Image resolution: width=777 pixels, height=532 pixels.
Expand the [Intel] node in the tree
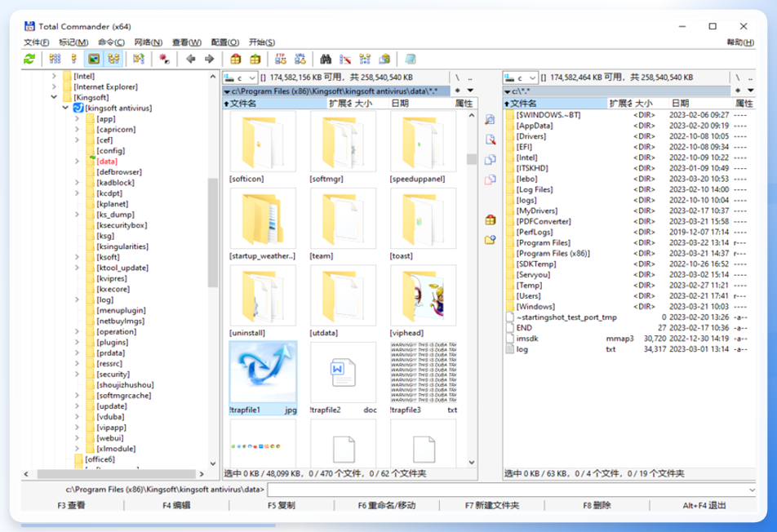[x=54, y=76]
